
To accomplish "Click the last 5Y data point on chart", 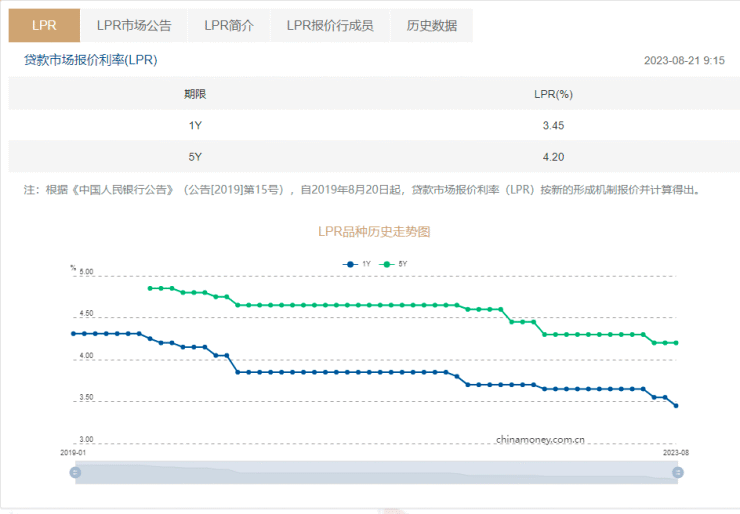I will click(x=676, y=343).
